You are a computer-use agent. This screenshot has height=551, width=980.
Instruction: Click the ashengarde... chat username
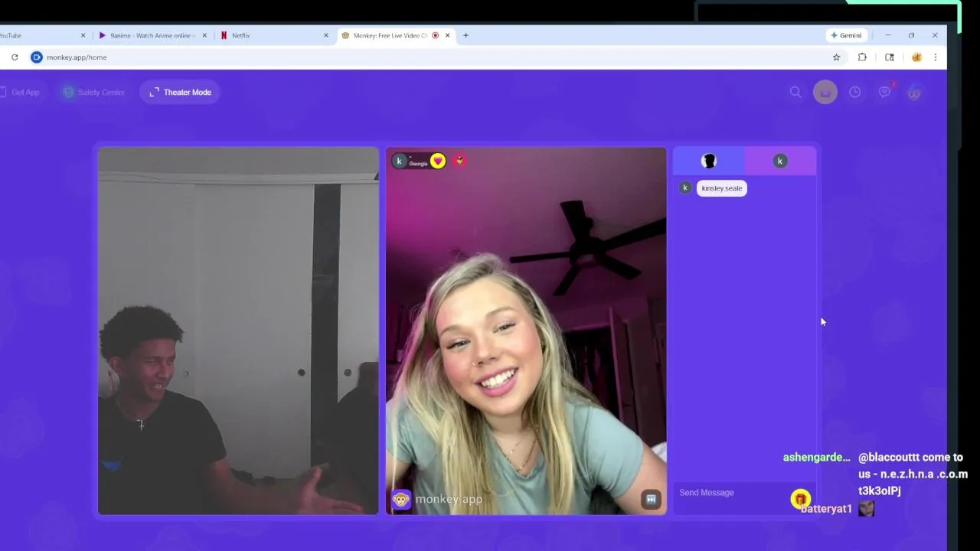coord(816,458)
